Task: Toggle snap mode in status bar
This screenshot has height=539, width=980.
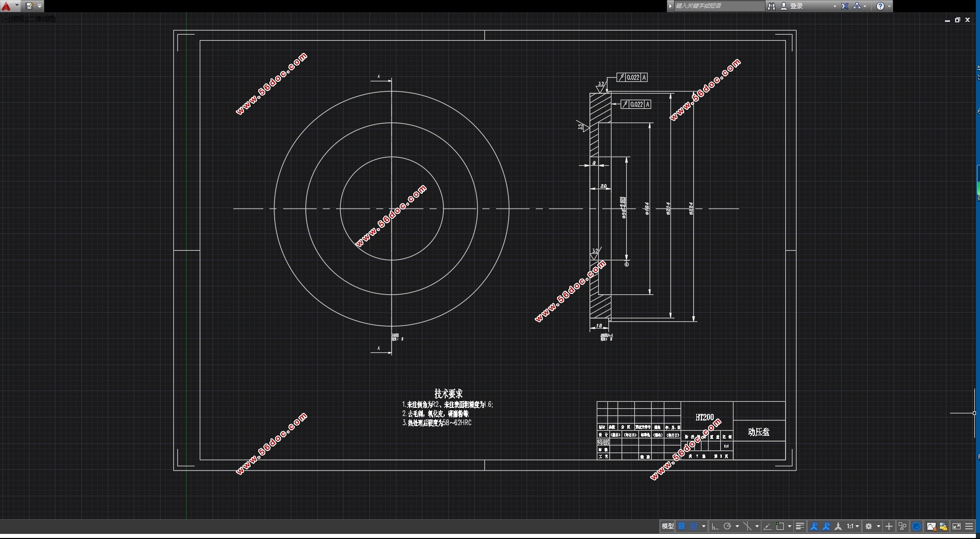Action: [x=693, y=526]
